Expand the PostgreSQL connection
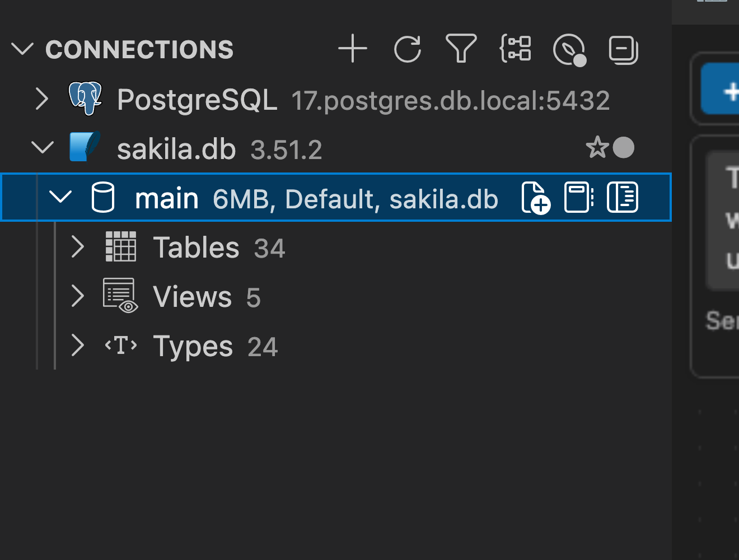 pos(41,99)
